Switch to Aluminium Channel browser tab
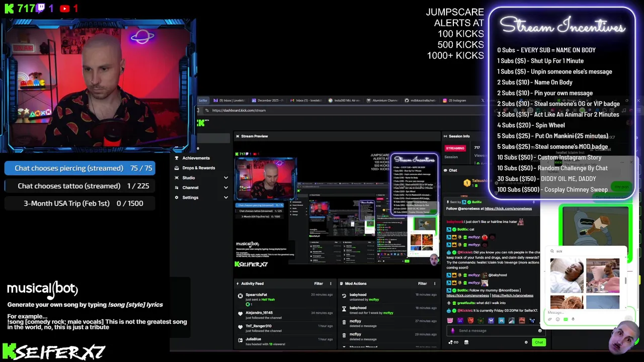This screenshot has height=362, width=644. [x=383, y=101]
